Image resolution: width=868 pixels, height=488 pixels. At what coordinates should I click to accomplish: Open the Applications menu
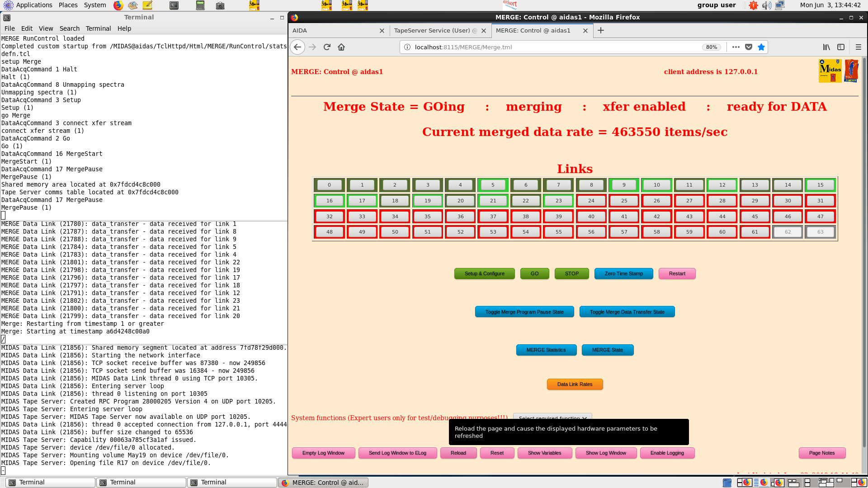coord(34,5)
